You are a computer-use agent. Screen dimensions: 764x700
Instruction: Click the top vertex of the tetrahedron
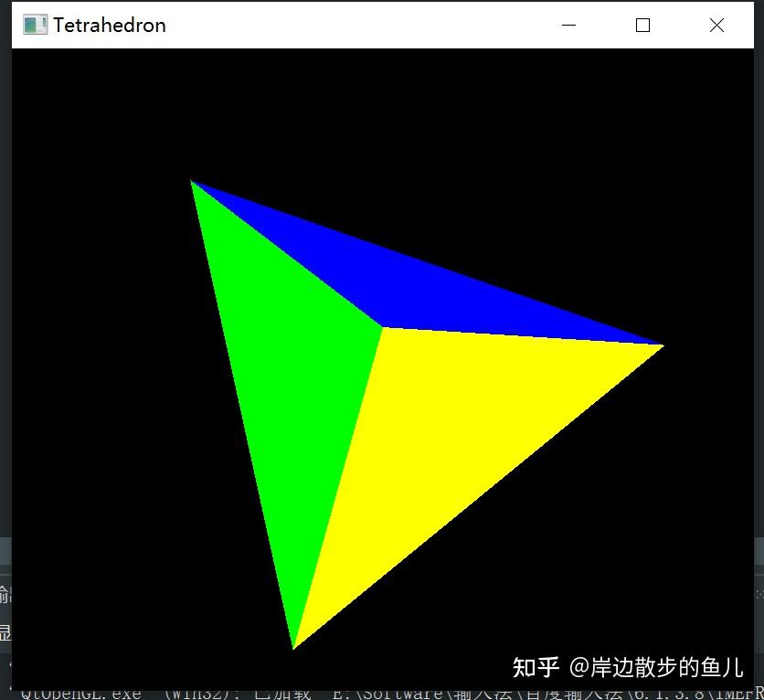192,180
